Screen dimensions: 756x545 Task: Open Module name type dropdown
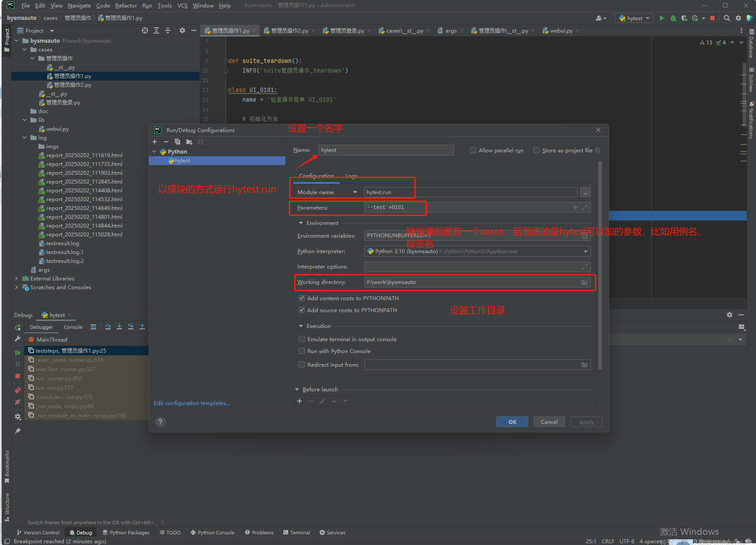click(355, 192)
